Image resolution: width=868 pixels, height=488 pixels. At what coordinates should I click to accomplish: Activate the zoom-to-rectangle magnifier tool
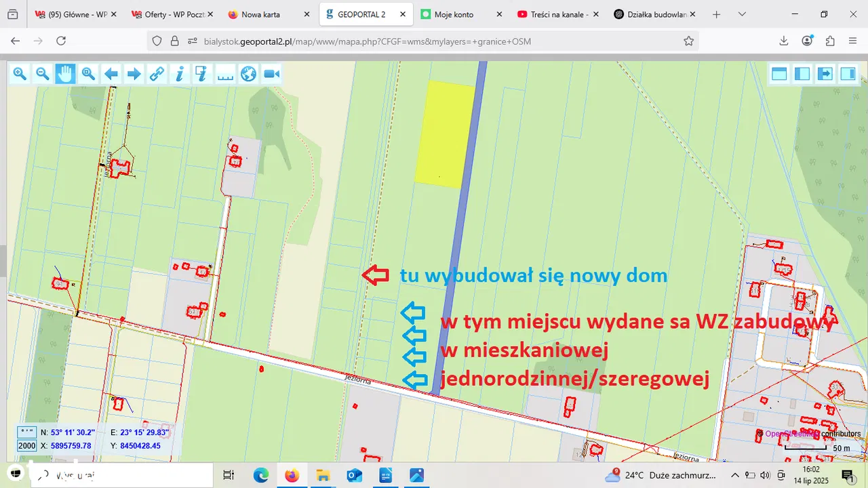[x=88, y=74]
